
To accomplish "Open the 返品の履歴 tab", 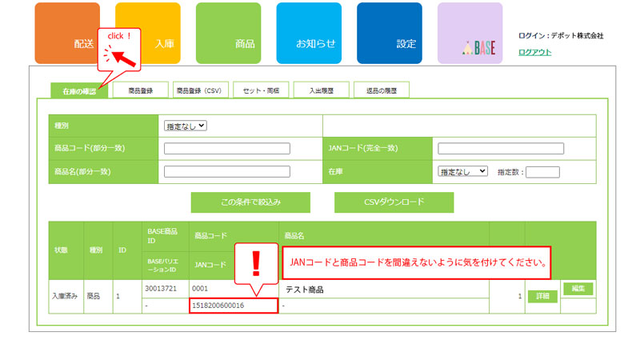I will tap(381, 91).
